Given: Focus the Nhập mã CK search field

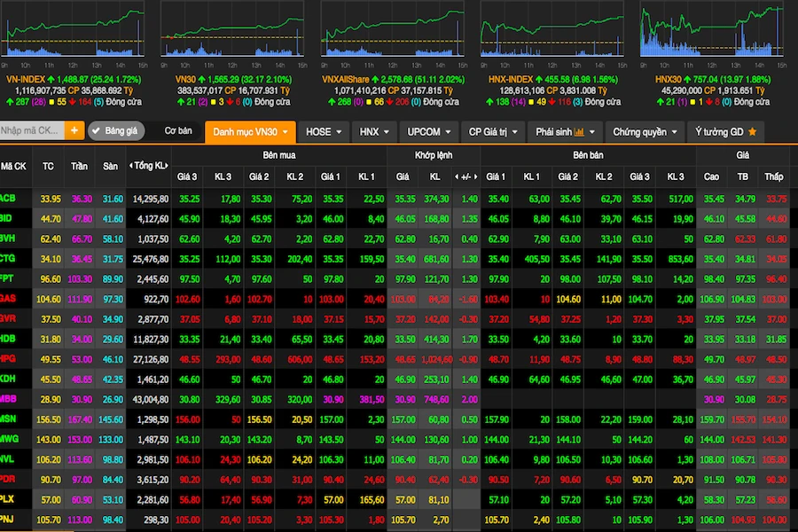Looking at the screenshot, I should click(x=31, y=130).
